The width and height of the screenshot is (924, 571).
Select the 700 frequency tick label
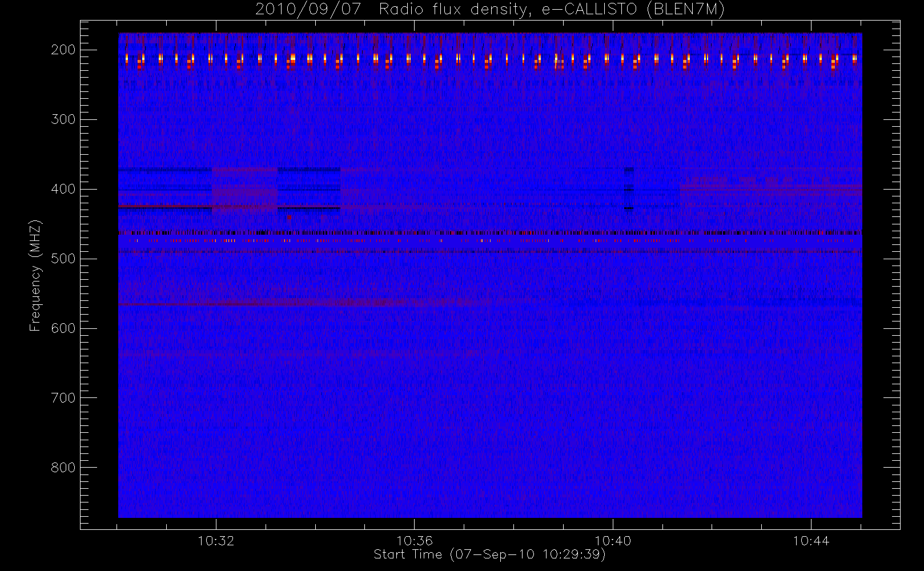(x=63, y=398)
